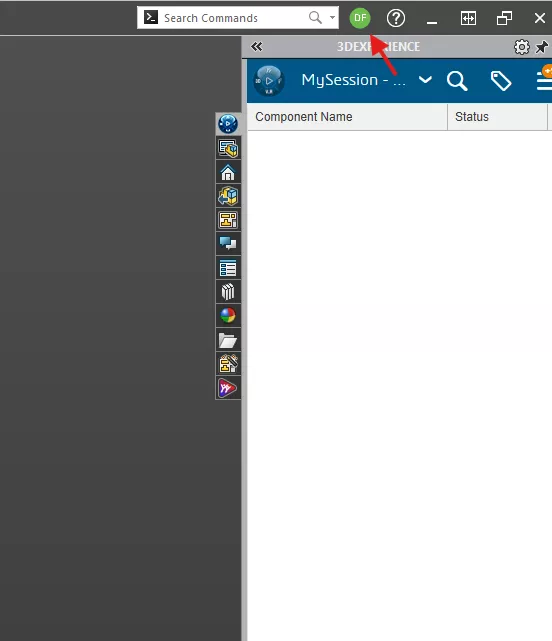Open the blue list rows sidebar tab
Viewport: 552px width, 641px height.
click(x=228, y=268)
